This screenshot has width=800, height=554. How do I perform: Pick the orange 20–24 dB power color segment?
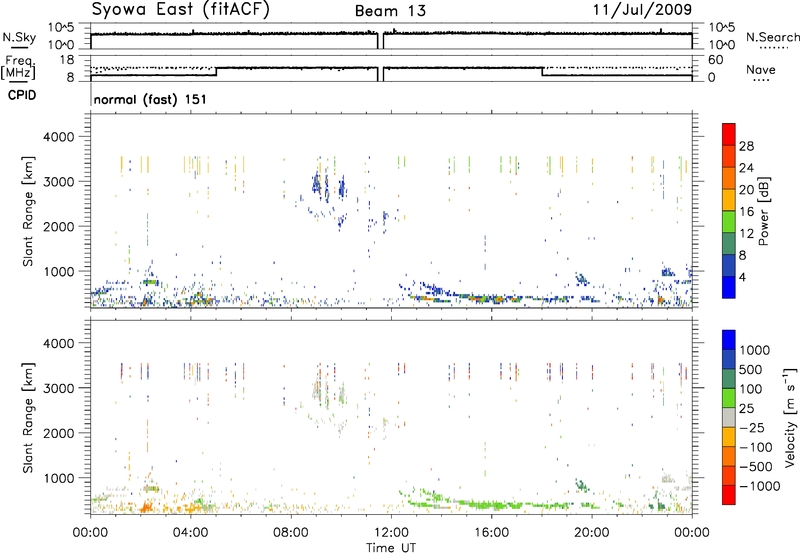click(x=729, y=178)
